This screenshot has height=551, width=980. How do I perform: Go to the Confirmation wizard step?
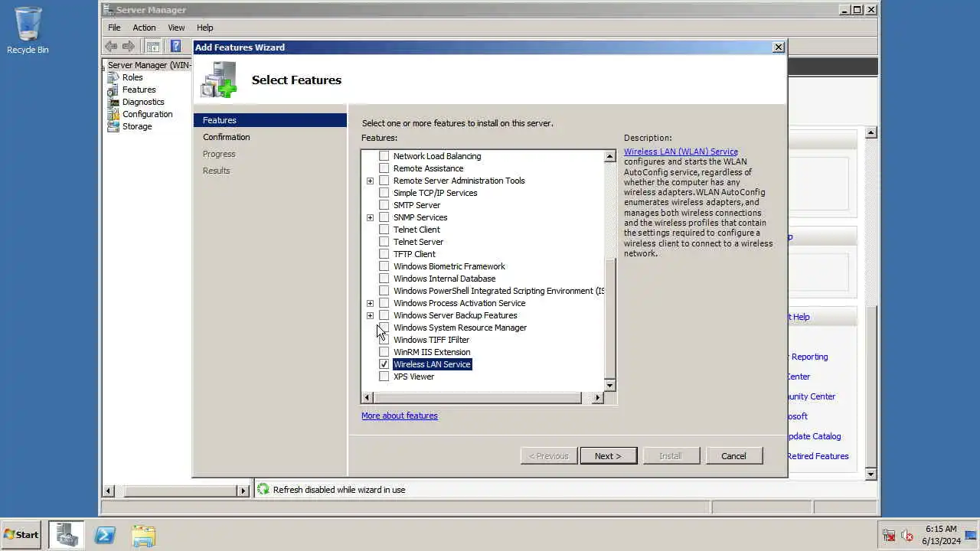click(226, 137)
